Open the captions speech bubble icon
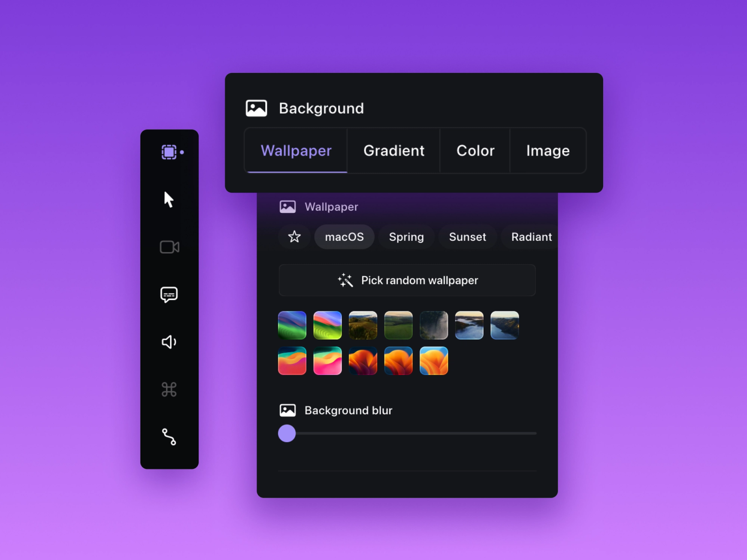 click(169, 295)
